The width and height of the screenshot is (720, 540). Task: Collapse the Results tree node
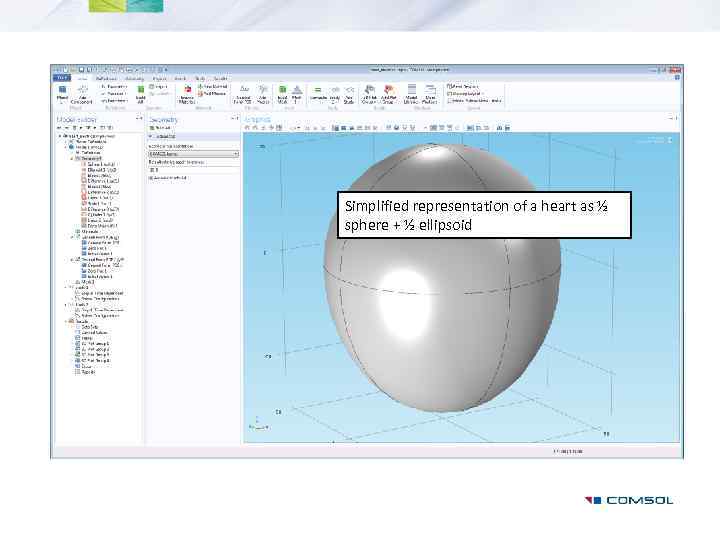tap(66, 321)
